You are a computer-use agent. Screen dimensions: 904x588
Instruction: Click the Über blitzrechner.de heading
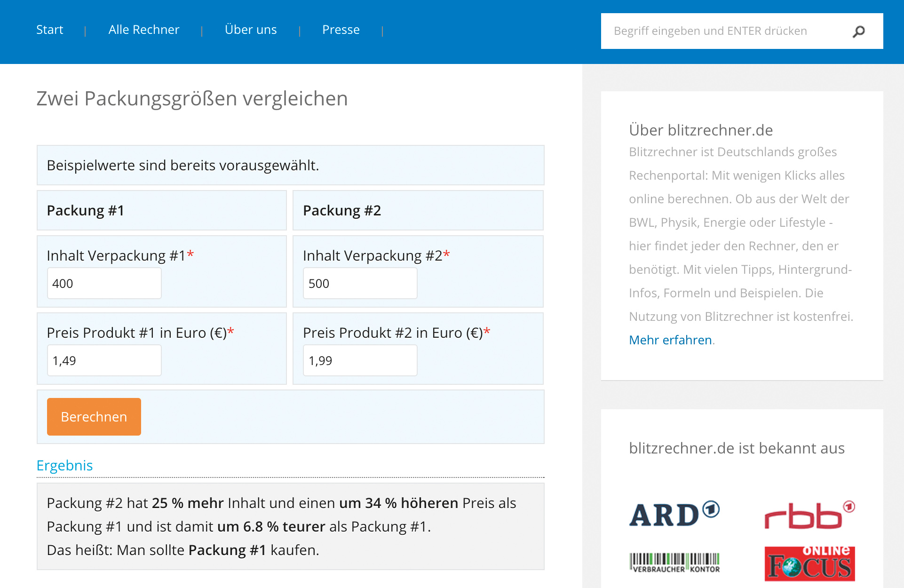click(x=700, y=130)
